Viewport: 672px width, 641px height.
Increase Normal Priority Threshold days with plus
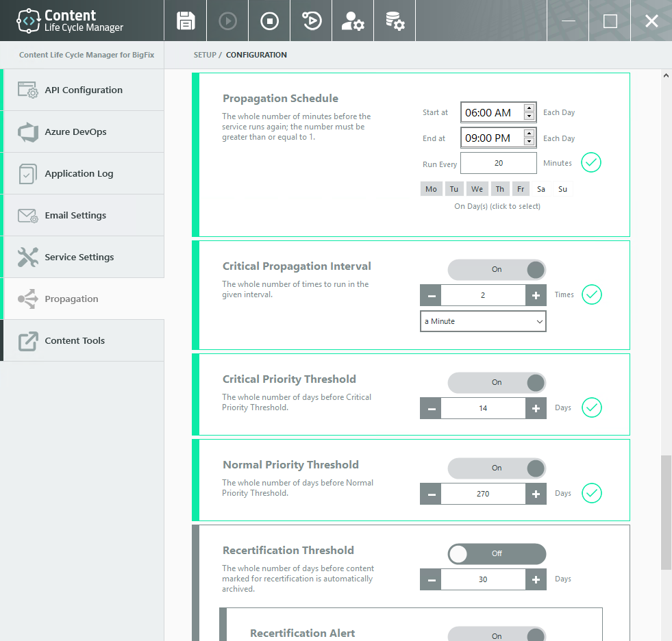(x=536, y=494)
